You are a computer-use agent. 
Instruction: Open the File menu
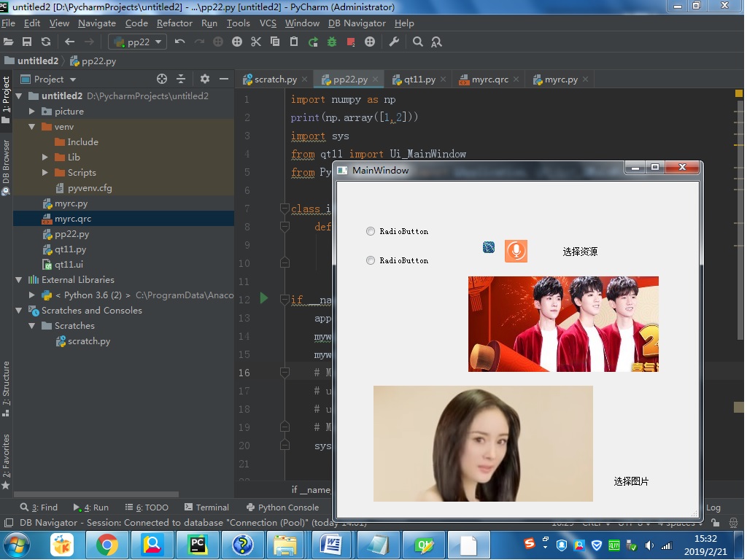pos(8,23)
